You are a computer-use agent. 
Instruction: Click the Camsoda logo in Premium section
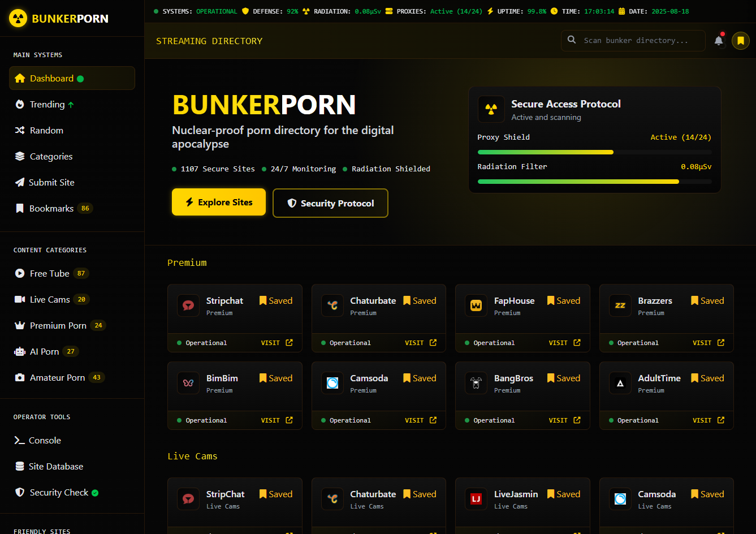pos(332,383)
